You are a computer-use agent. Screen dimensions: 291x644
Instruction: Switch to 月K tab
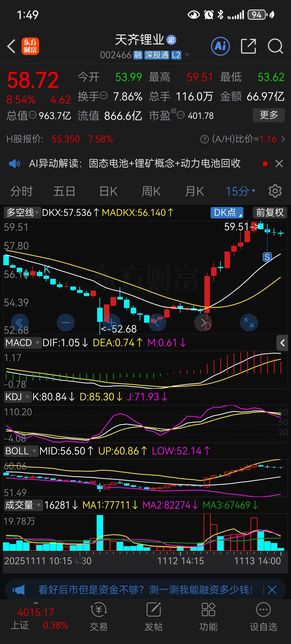tap(194, 191)
